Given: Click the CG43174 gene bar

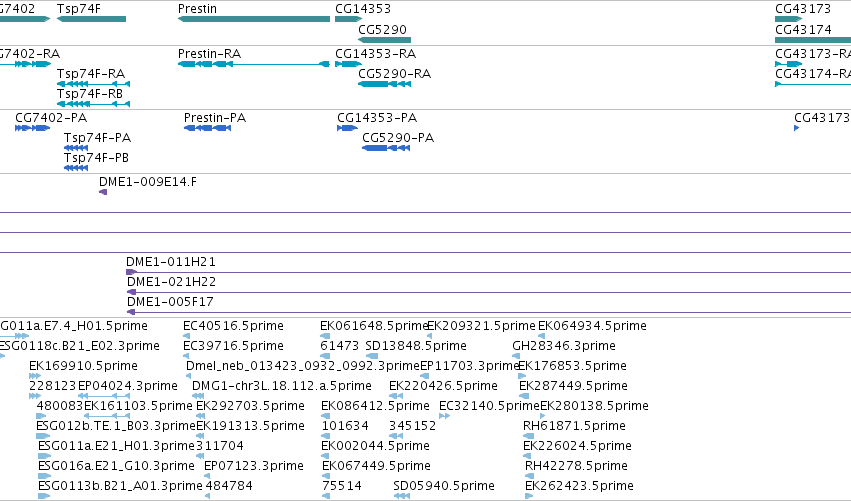Looking at the screenshot, I should (813, 40).
